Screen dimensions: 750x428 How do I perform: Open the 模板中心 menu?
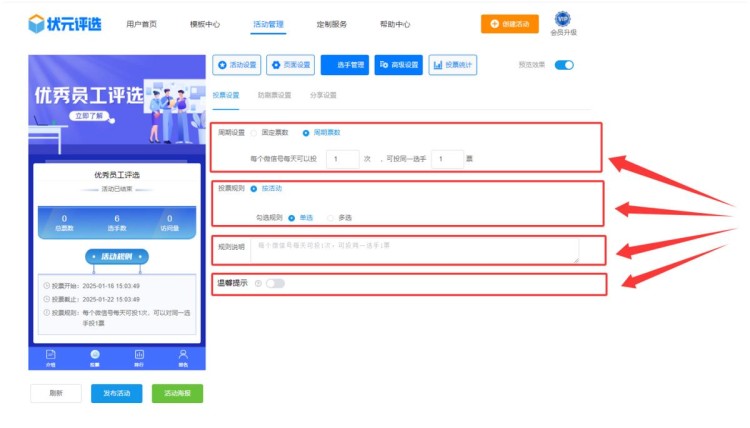tap(205, 24)
